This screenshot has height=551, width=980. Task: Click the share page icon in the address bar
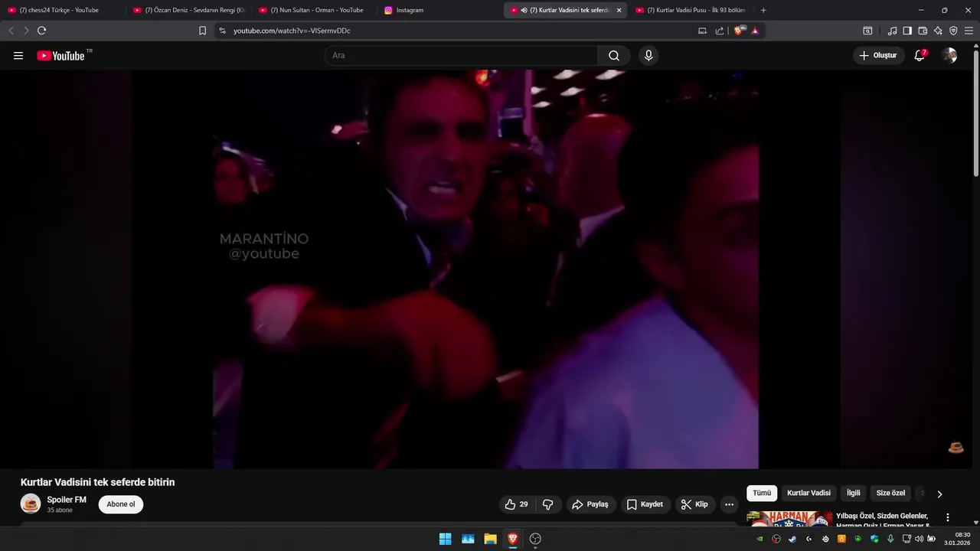(720, 31)
